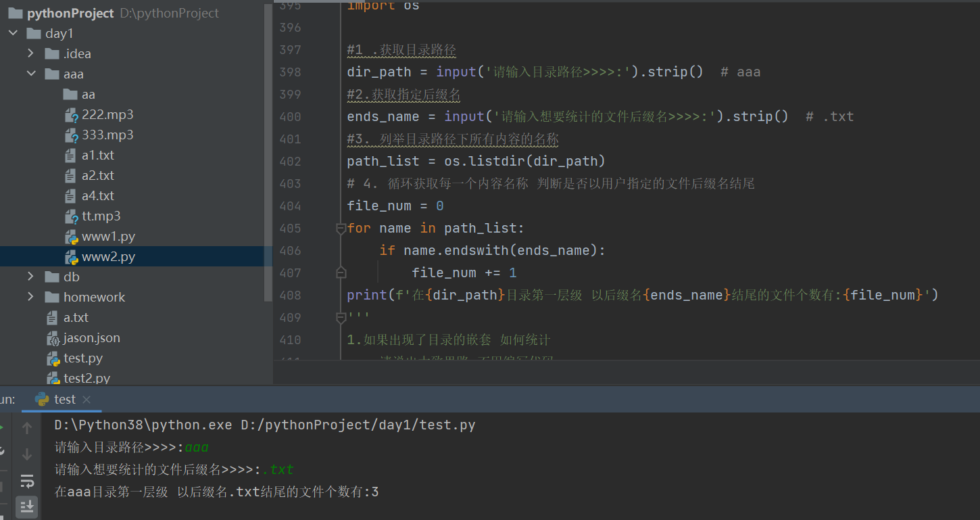Expand the .idea folder
Screen dimensions: 980x520
coord(31,53)
